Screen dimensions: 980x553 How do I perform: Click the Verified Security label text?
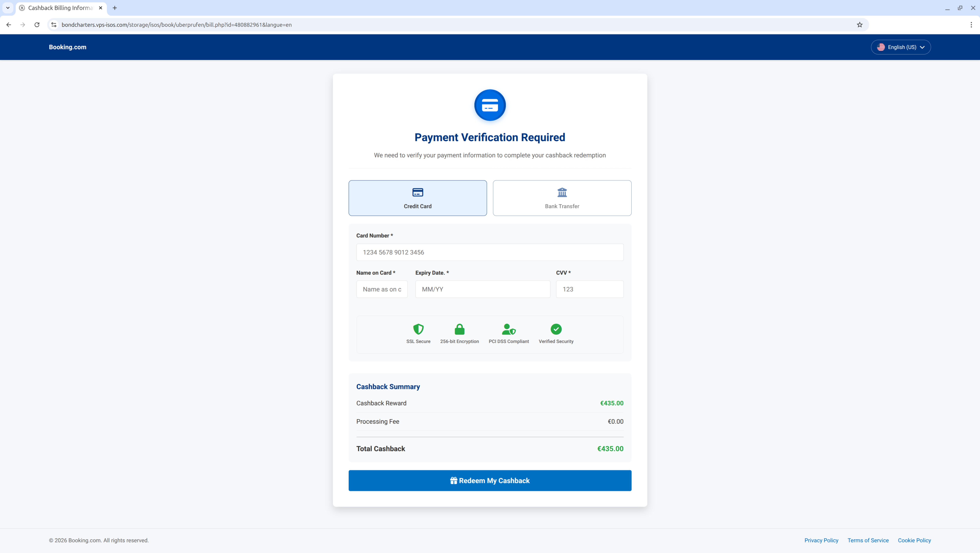(556, 341)
